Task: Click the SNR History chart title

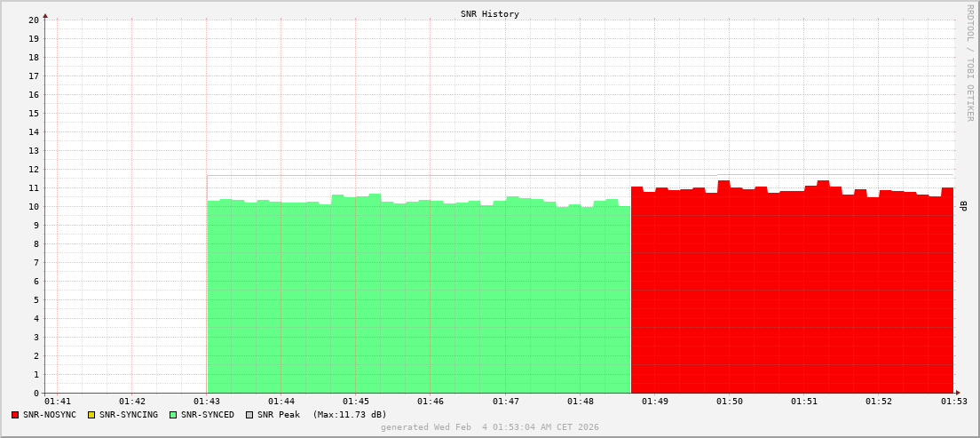Action: [489, 14]
